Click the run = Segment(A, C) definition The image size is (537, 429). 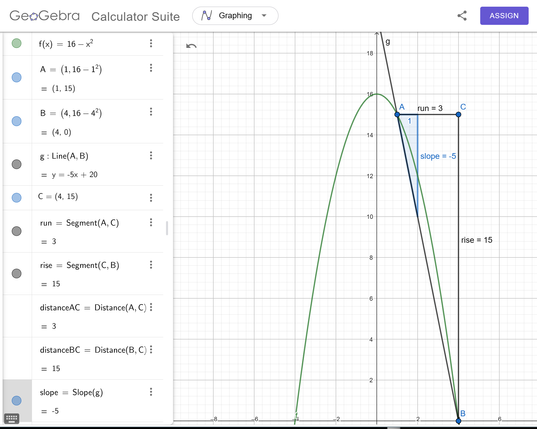[79, 223]
